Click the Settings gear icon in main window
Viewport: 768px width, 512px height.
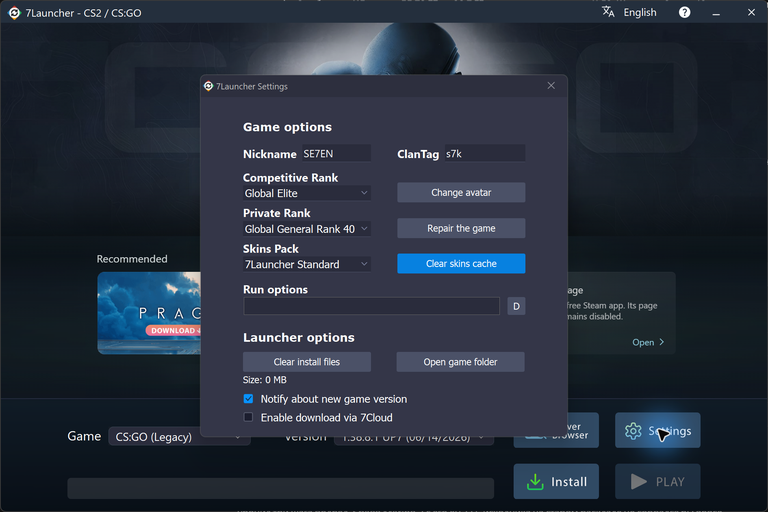633,431
